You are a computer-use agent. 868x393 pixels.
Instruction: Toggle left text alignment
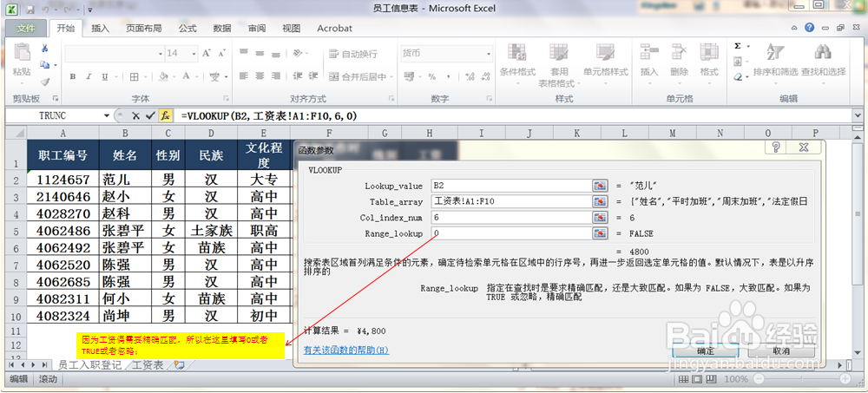pos(244,76)
